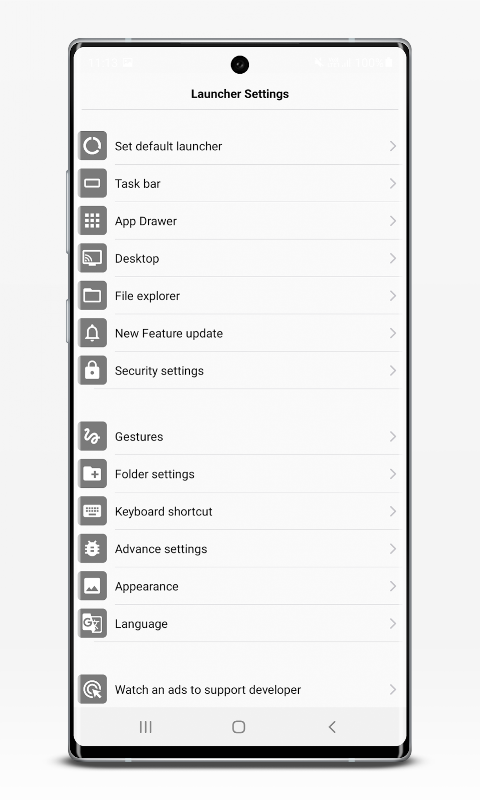Expand the File explorer chevron

tap(393, 295)
